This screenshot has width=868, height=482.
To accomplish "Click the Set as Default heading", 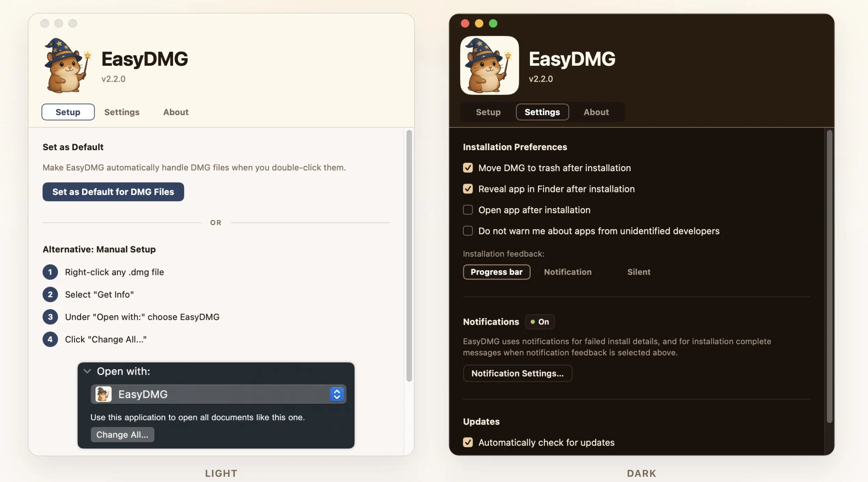I will (73, 147).
